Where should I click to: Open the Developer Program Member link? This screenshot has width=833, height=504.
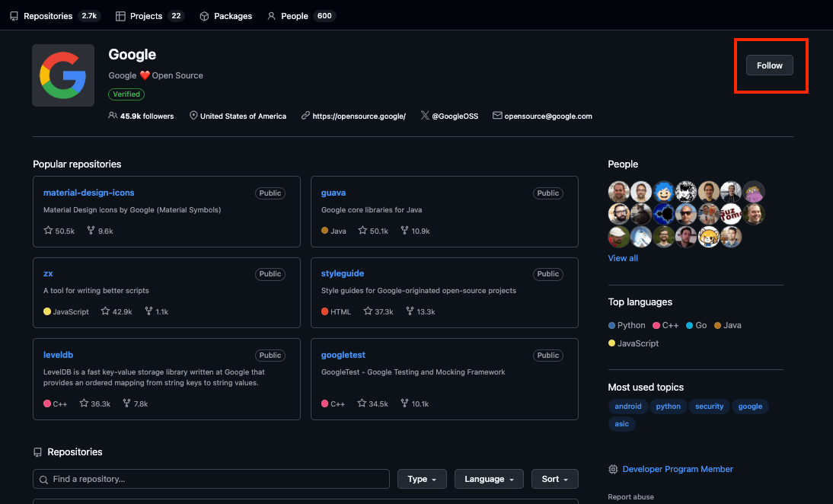click(x=678, y=469)
